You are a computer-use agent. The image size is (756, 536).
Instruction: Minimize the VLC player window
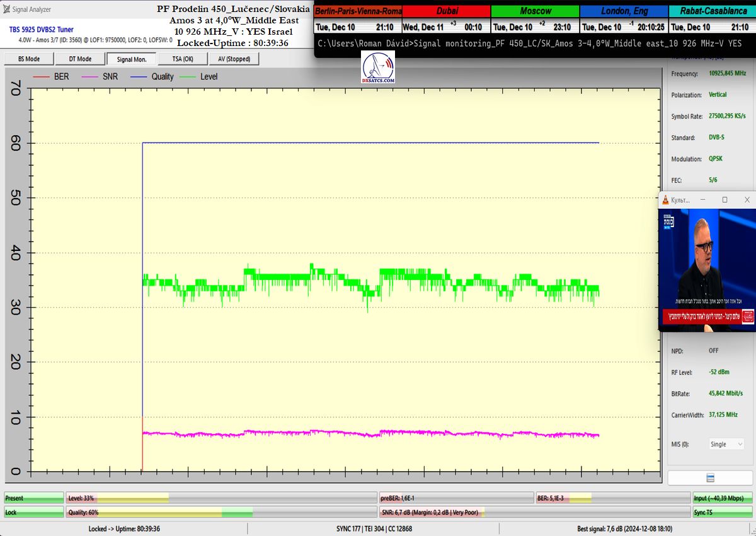[x=704, y=200]
